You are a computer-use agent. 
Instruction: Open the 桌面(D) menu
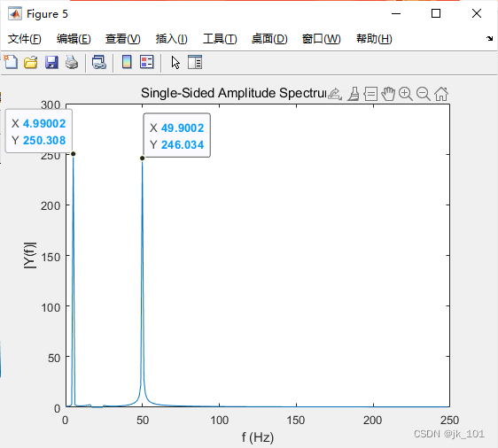pos(269,39)
